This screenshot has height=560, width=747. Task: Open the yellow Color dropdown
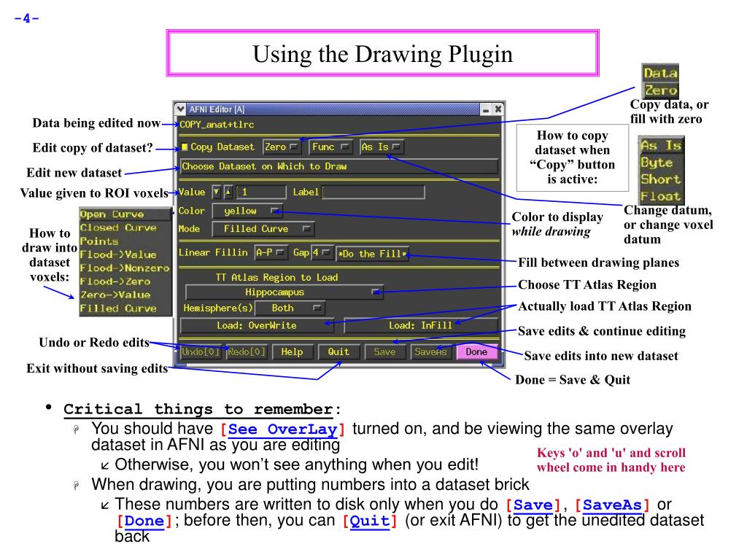pos(247,211)
